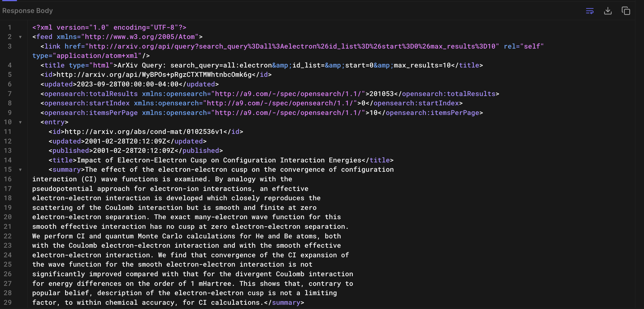
Task: Click line number 7 in the gutter
Action: click(10, 94)
